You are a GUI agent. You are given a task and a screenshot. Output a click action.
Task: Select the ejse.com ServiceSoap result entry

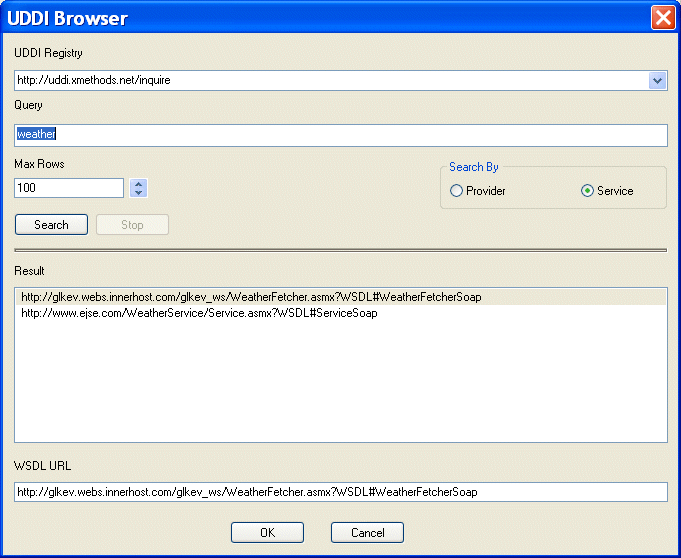198,313
